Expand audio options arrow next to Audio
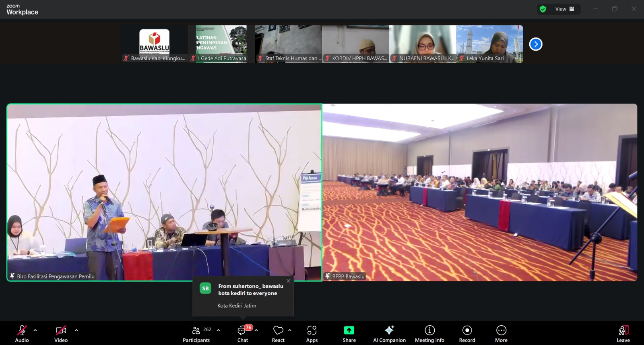The image size is (644, 345). click(x=35, y=330)
